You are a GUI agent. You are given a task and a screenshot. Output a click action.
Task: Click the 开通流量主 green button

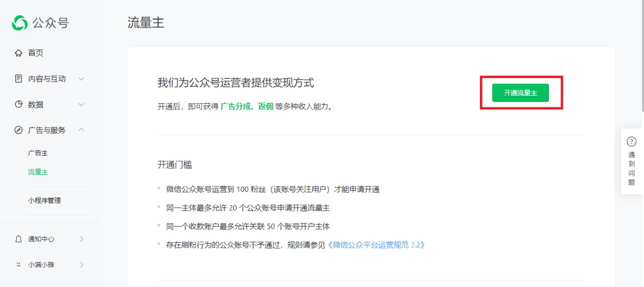point(520,93)
